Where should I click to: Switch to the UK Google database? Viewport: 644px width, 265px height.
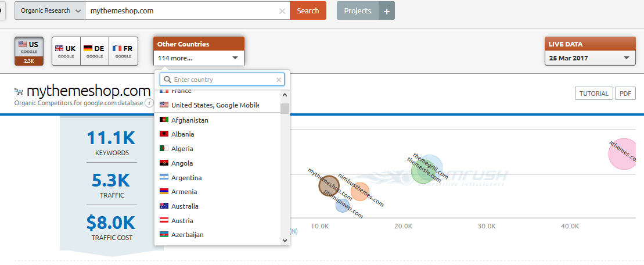pyautogui.click(x=66, y=51)
